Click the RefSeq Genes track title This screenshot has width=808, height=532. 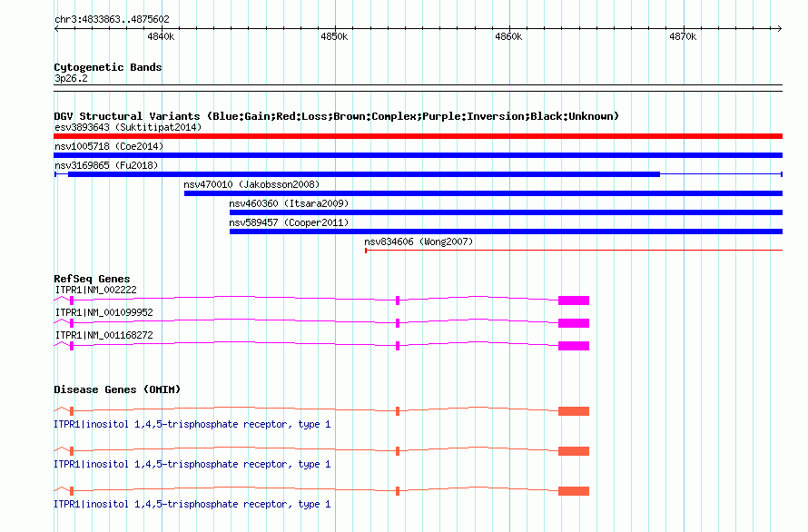(x=92, y=279)
